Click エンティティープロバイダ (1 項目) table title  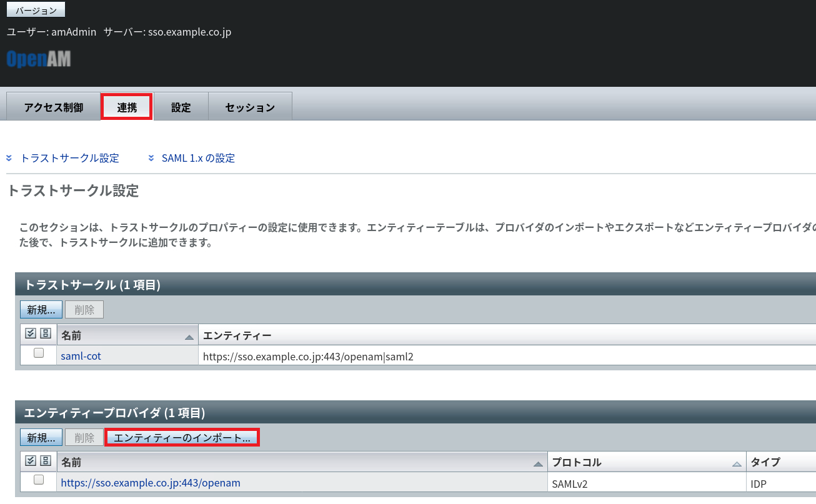coord(114,412)
